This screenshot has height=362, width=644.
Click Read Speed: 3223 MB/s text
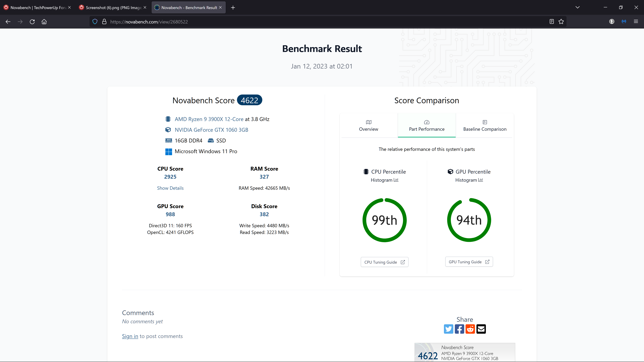point(264,232)
